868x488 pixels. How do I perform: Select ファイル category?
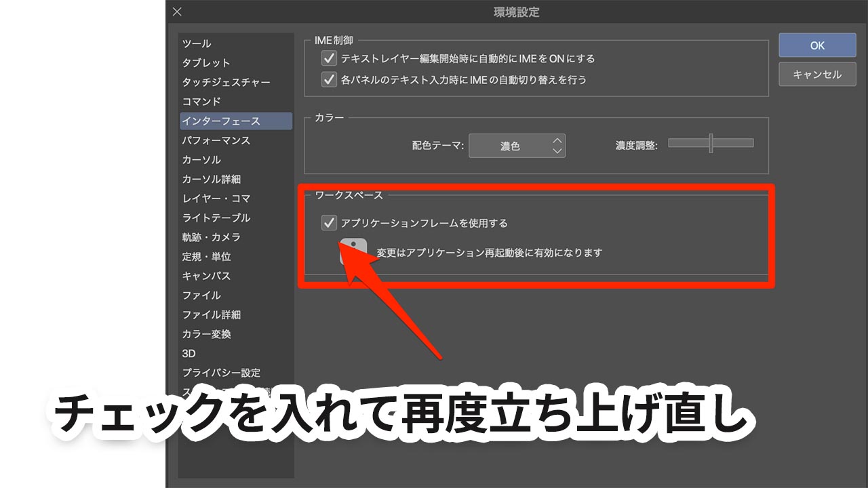[235, 296]
